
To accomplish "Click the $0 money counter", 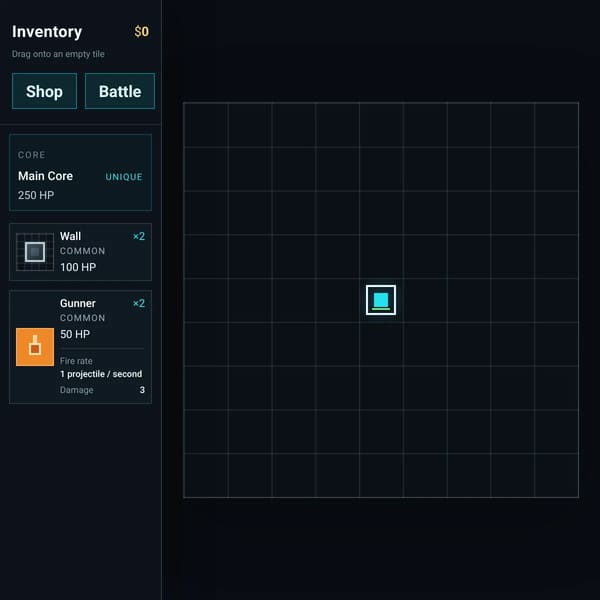I will tap(142, 31).
